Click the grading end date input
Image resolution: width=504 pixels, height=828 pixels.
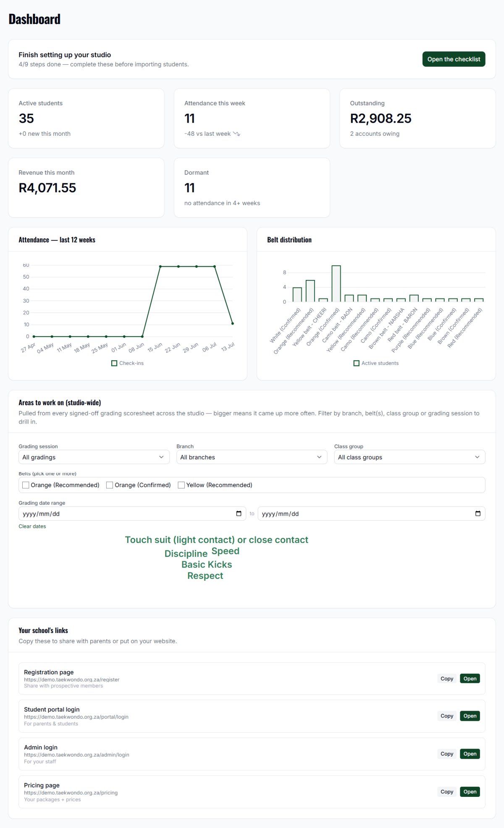pyautogui.click(x=371, y=514)
